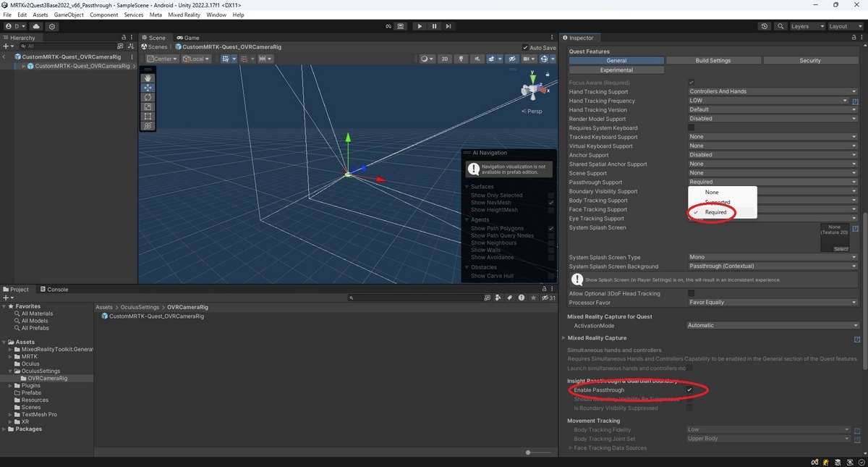The image size is (868, 467).
Task: Switch to the Console tab
Action: (x=54, y=289)
